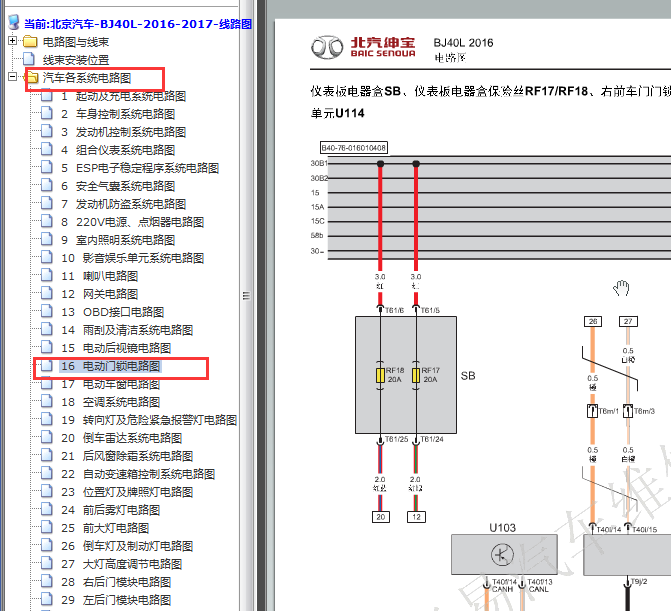Image resolution: width=671 pixels, height=611 pixels.
Task: Expand the 电路图与线束 folder node
Action: point(12,41)
